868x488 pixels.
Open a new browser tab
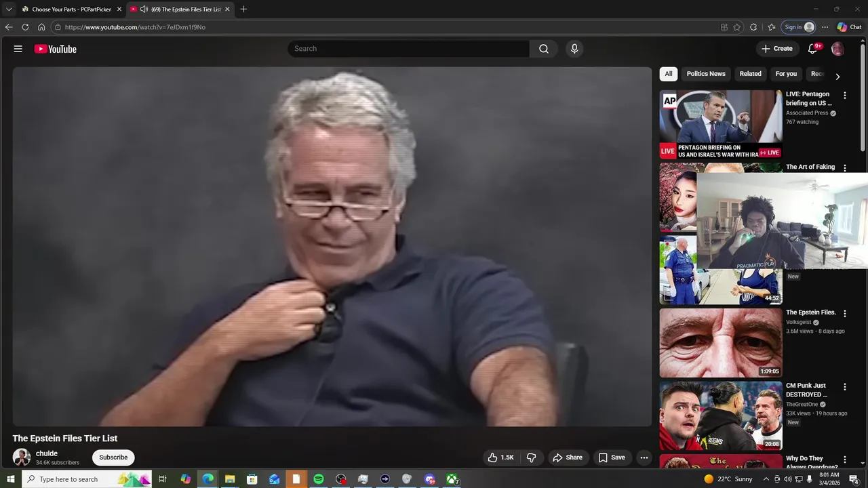pos(243,9)
